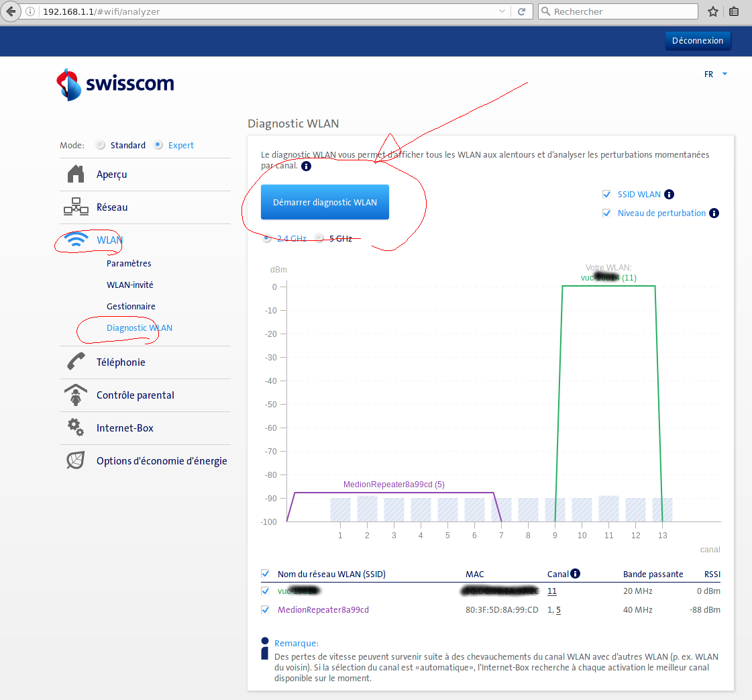Click the Téléphonie handset icon
The height and width of the screenshot is (700, 752).
(x=76, y=362)
